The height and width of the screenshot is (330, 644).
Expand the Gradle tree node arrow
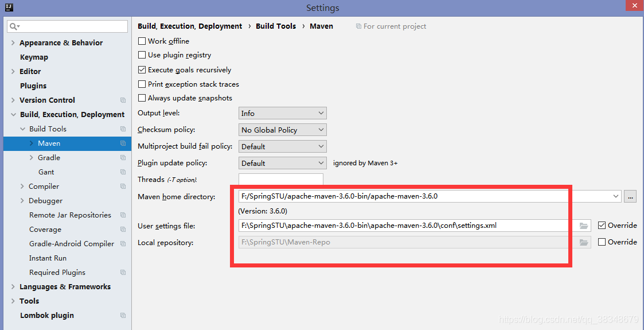pos(32,158)
